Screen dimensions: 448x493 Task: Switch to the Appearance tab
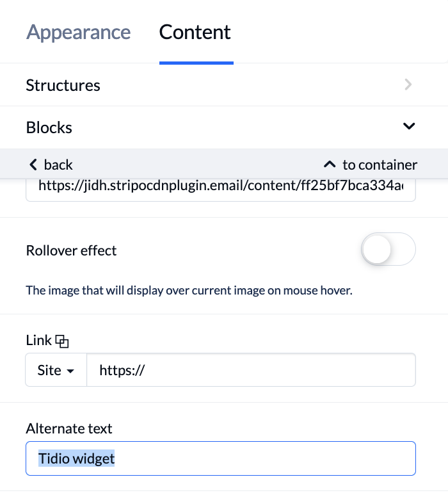[78, 32]
